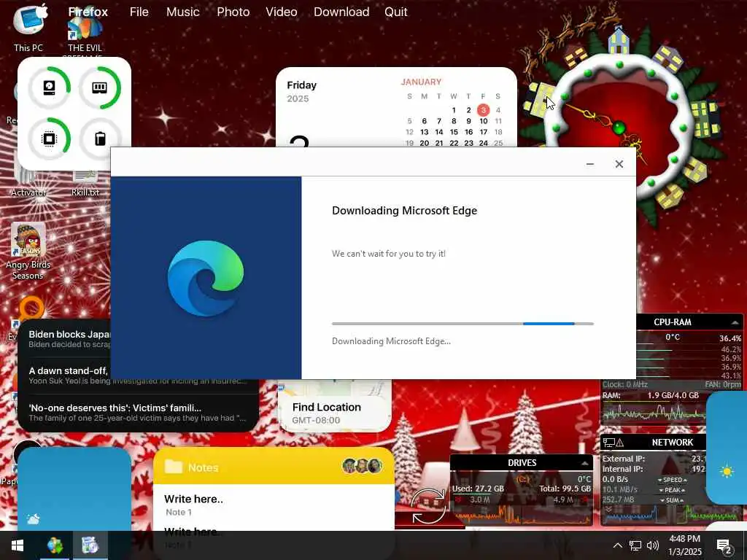Show hidden tray icons chevron
Screen dimensions: 747x560
click(617, 545)
